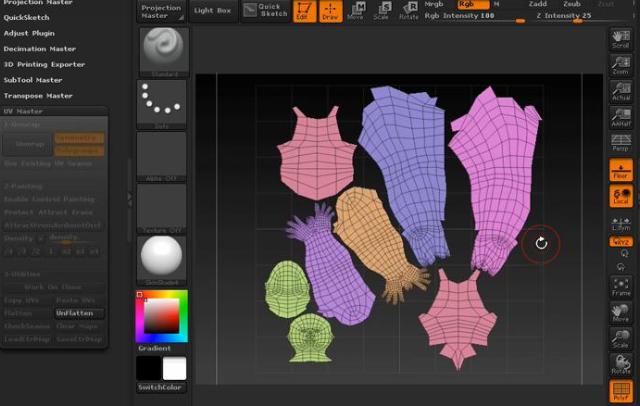This screenshot has width=640, height=406.
Task: Click the left tray divider arrows
Action: coord(130,200)
